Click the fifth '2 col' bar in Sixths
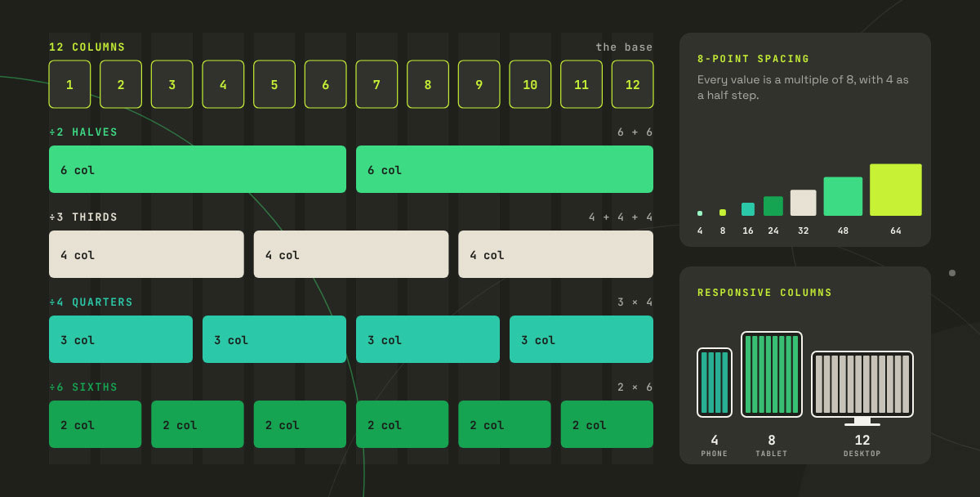The height and width of the screenshot is (497, 980). click(505, 424)
